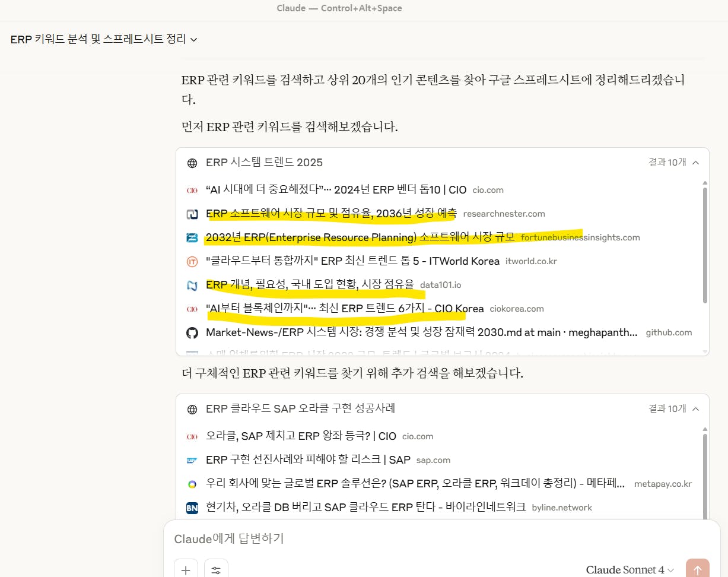Click the fortunebusinessinsights.com domain text
The width and height of the screenshot is (728, 577).
580,238
